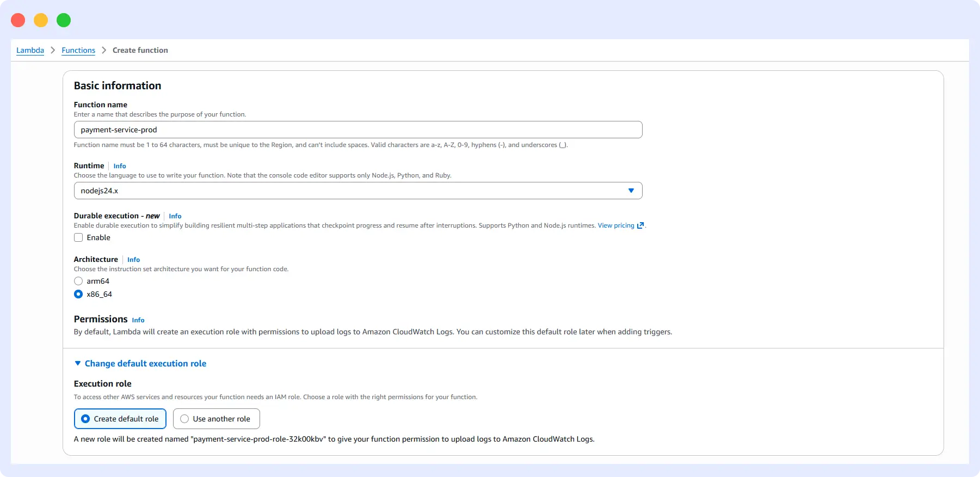The width and height of the screenshot is (980, 477).
Task: Click the green maximize window button
Action: pyautogui.click(x=64, y=20)
